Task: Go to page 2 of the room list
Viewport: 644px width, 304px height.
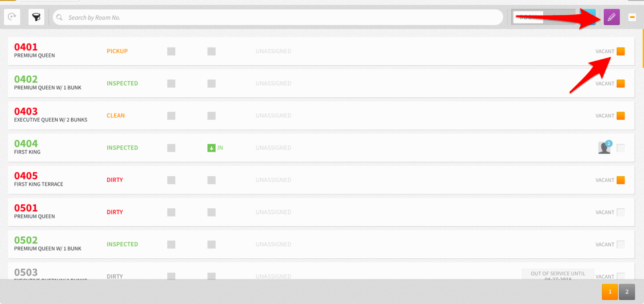Action: click(627, 292)
